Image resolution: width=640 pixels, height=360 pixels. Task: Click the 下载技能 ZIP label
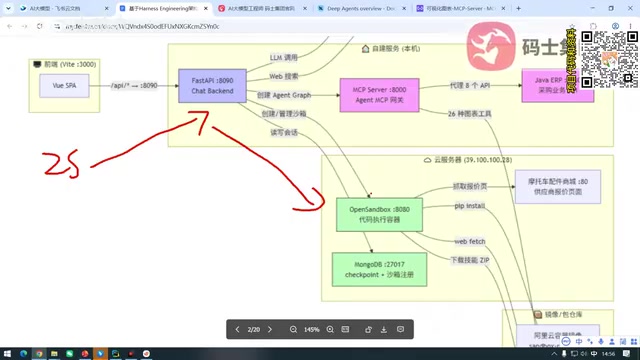[x=470, y=260]
